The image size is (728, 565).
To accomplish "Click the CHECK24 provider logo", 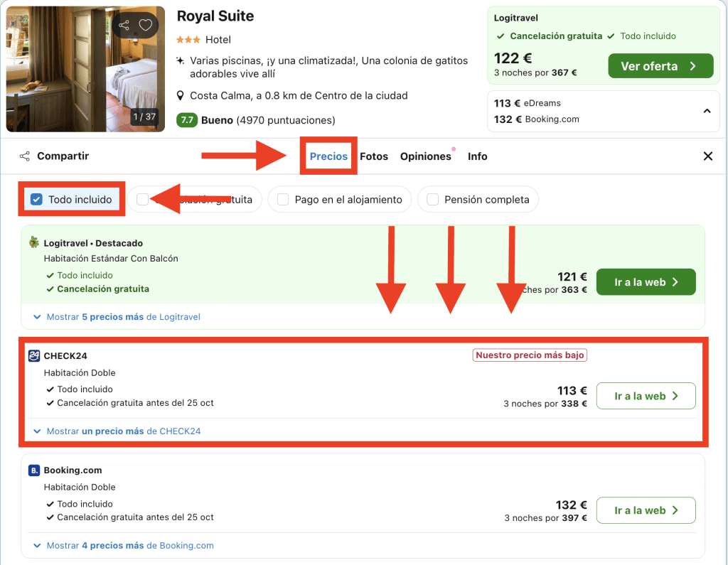I will point(34,356).
